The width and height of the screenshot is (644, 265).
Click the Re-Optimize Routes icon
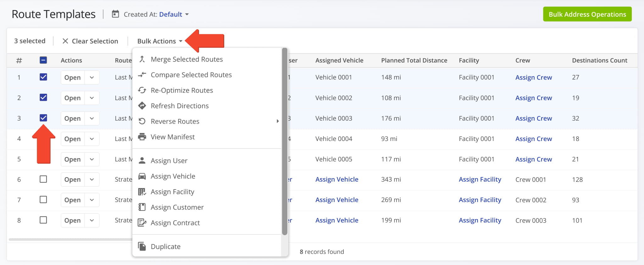tap(142, 90)
